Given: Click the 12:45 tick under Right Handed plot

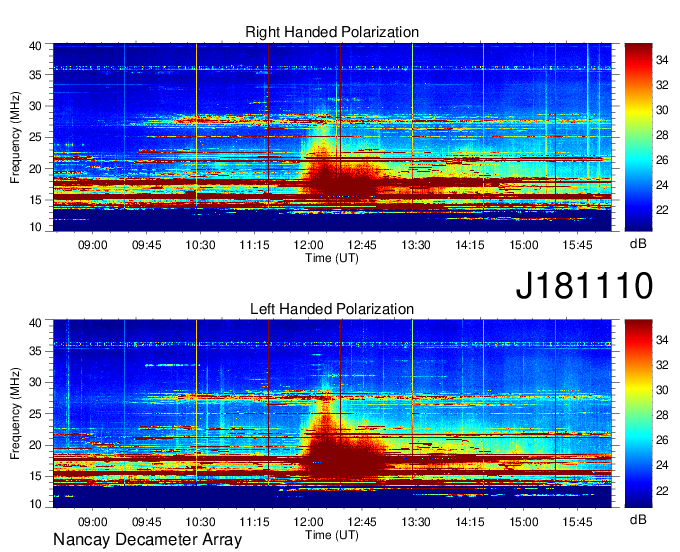Looking at the screenshot, I should click(362, 245).
